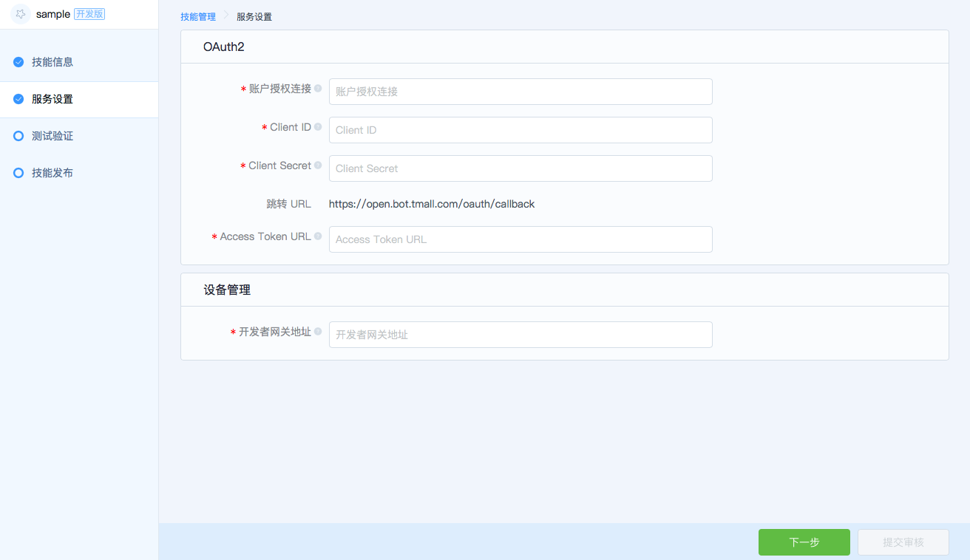Focus the Client ID input field

click(x=520, y=130)
